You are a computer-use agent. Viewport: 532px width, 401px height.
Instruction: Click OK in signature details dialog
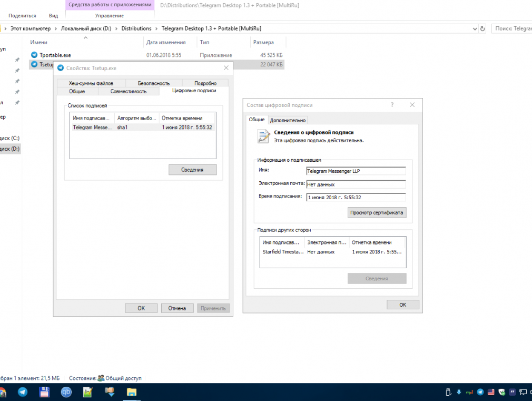tap(403, 305)
